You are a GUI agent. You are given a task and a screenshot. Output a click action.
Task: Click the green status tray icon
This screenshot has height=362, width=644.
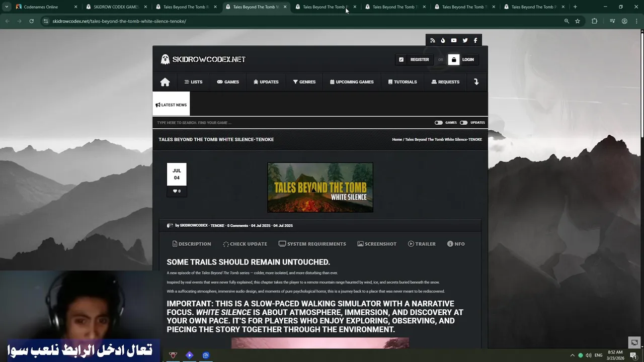[x=581, y=355]
